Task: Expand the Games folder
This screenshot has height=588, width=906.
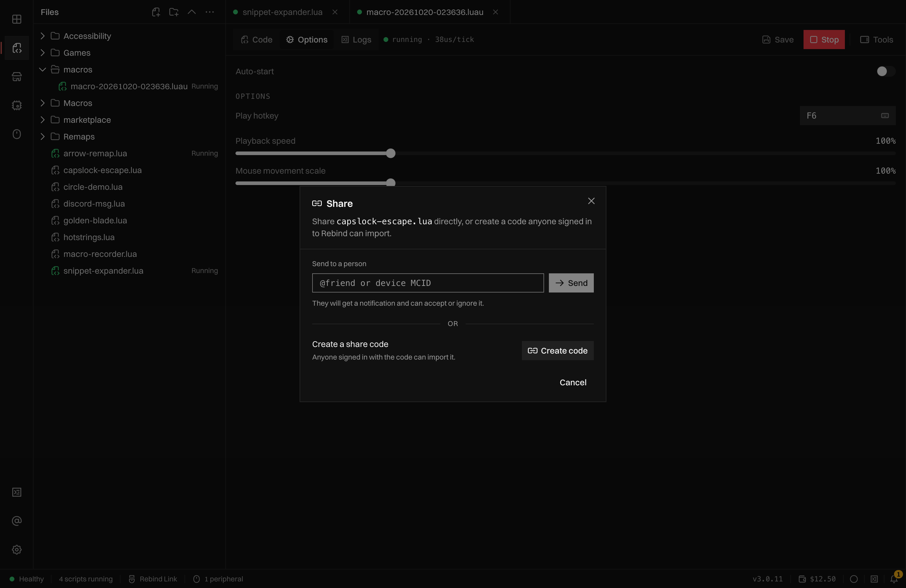Action: pos(43,52)
